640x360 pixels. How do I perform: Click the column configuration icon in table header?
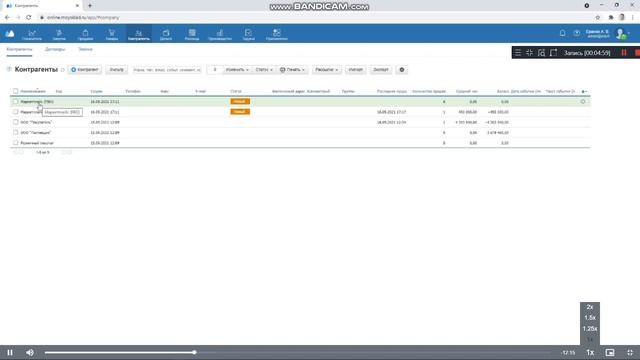584,91
